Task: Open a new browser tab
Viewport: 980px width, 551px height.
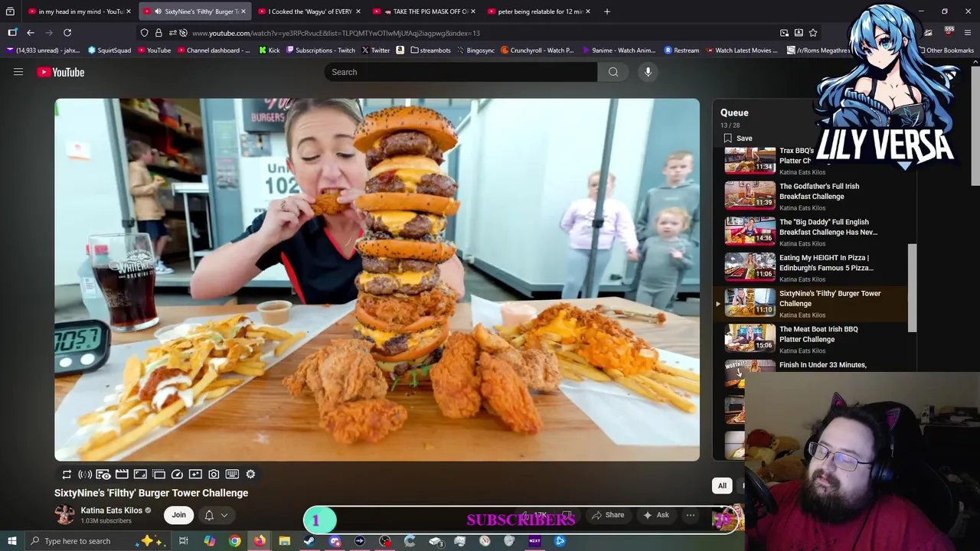Action: pyautogui.click(x=607, y=11)
